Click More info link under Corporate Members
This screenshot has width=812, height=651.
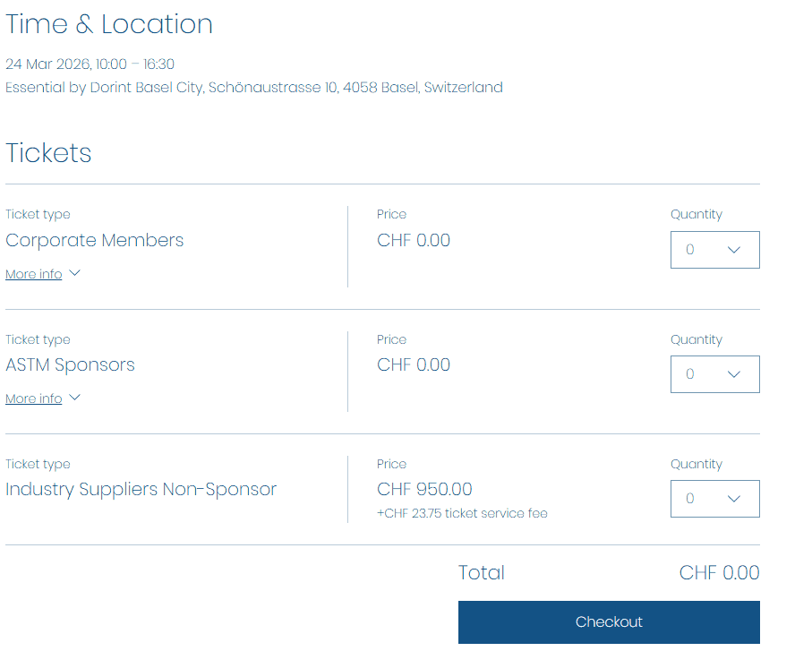34,274
